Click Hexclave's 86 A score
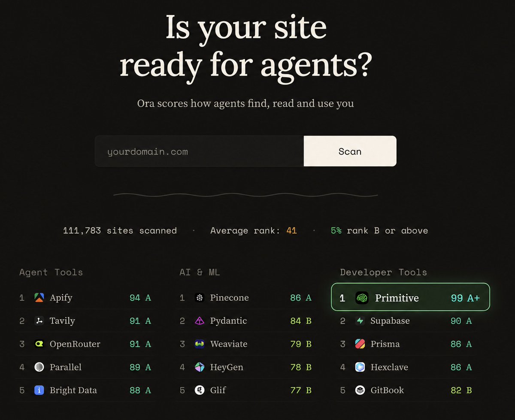The image size is (515, 420). 461,367
